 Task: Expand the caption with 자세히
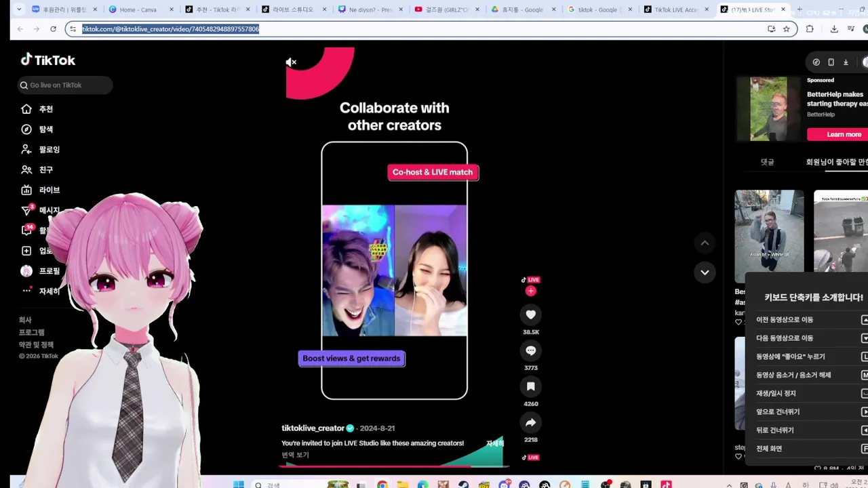(495, 443)
